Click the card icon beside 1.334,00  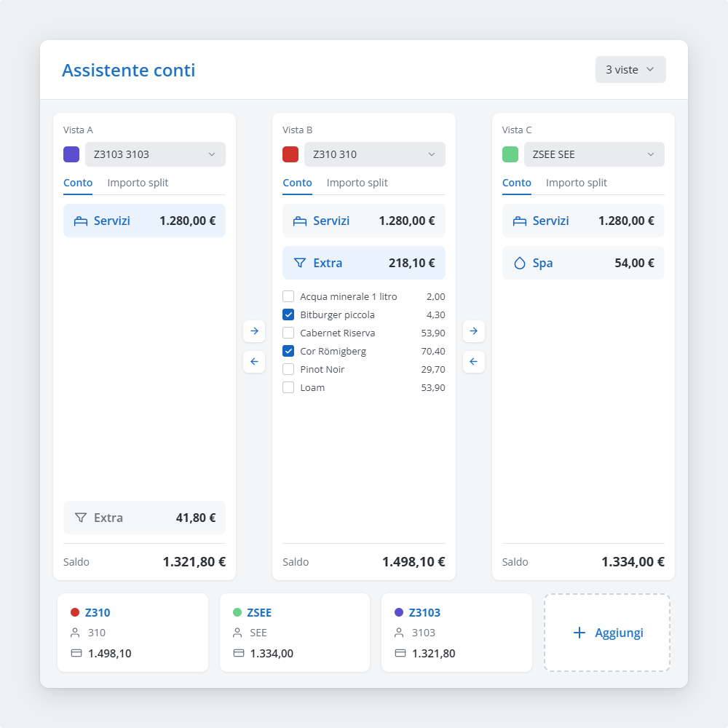point(239,653)
